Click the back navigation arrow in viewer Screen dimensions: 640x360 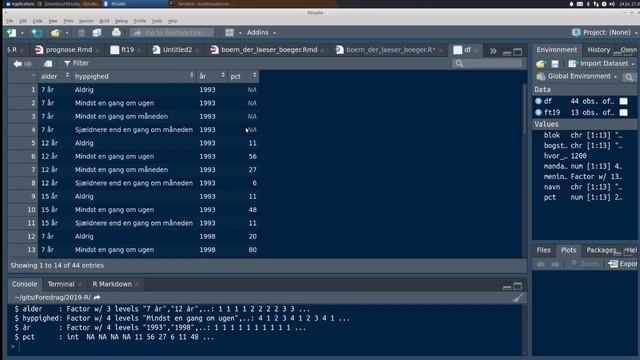coord(17,64)
